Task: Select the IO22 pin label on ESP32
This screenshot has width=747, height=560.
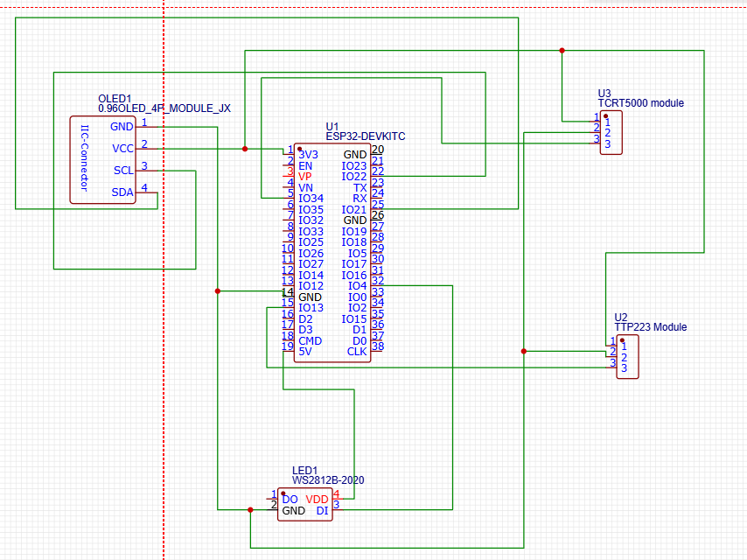Action: (x=354, y=177)
